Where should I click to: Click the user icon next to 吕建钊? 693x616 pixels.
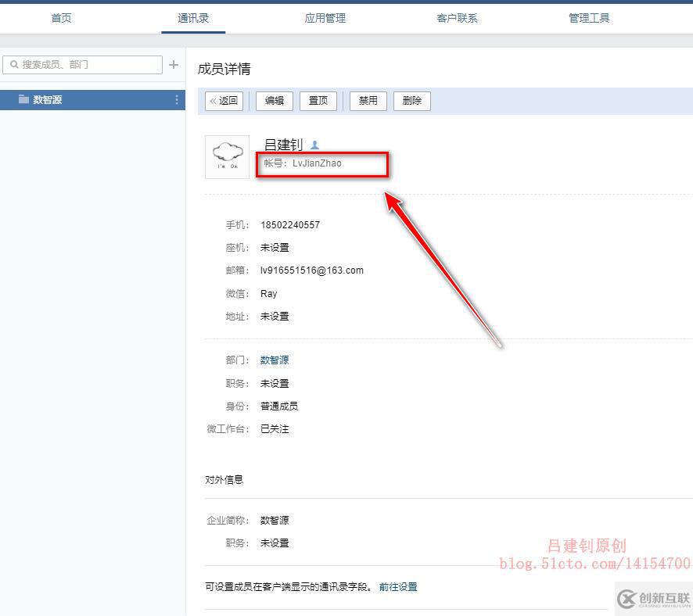coord(313,143)
